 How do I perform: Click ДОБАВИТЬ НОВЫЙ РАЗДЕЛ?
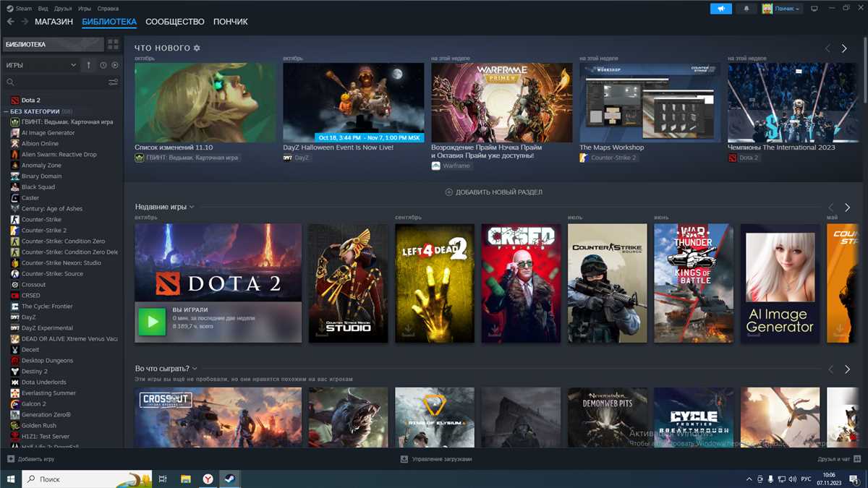click(493, 192)
